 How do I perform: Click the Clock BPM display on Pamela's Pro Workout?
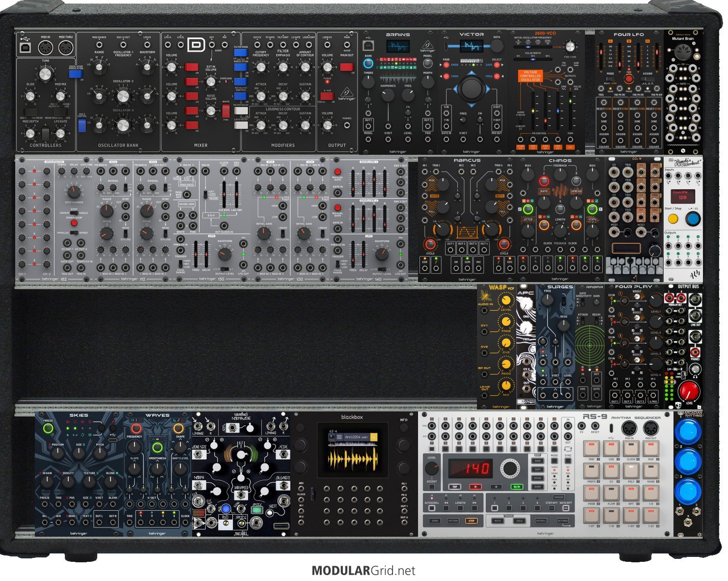[683, 197]
